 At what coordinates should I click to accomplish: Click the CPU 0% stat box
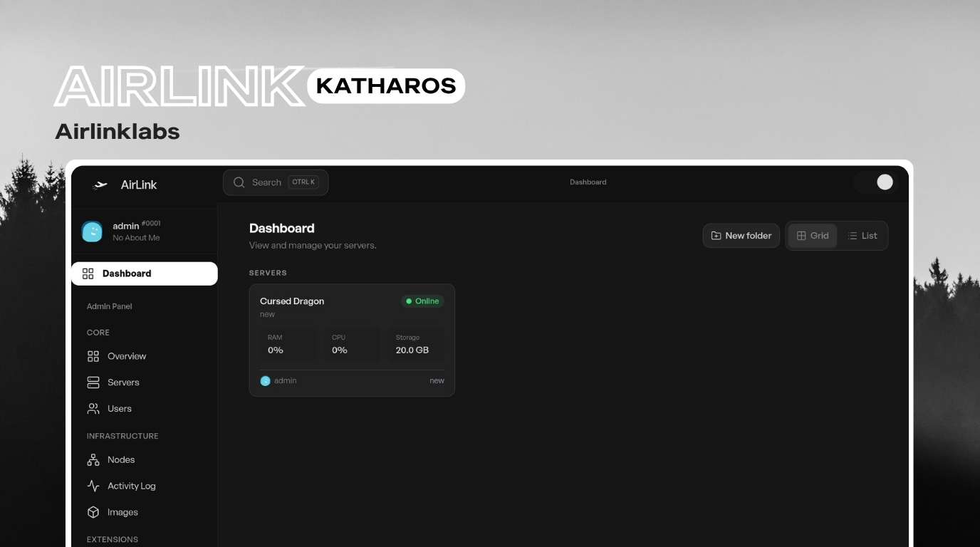[352, 345]
